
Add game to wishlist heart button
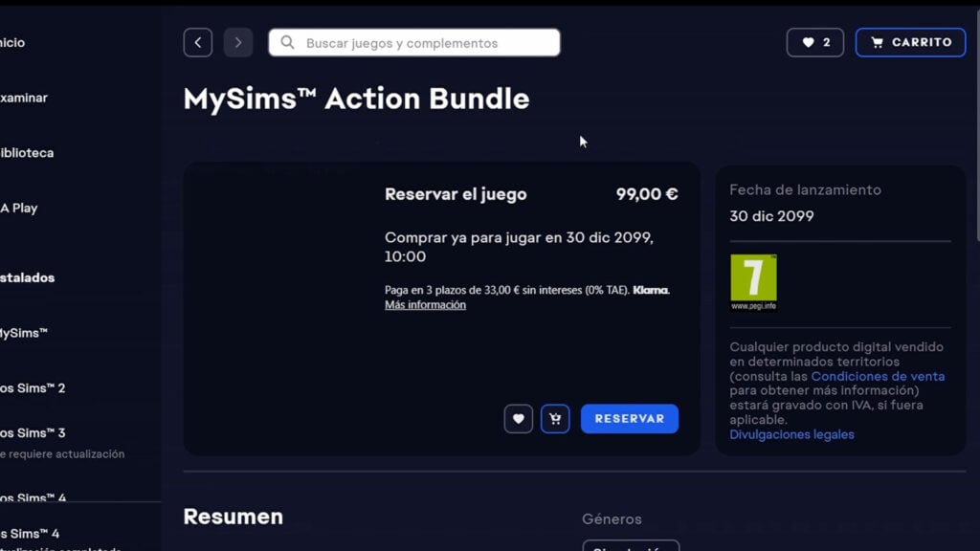pos(518,419)
